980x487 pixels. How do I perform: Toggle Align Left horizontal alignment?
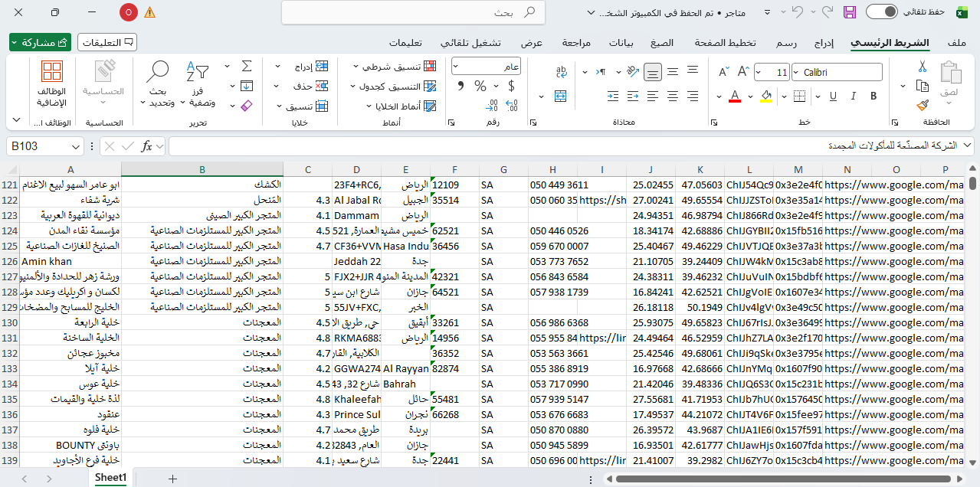(x=653, y=96)
